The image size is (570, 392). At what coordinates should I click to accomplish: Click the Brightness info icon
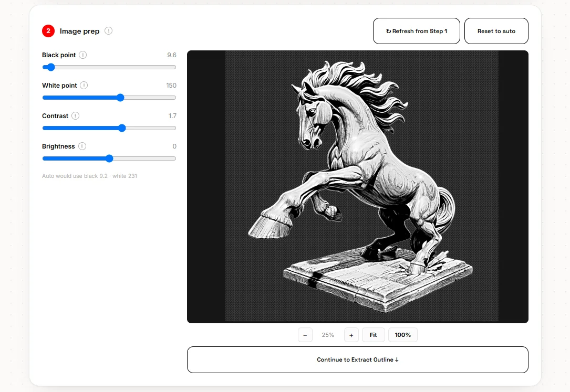[x=82, y=146]
